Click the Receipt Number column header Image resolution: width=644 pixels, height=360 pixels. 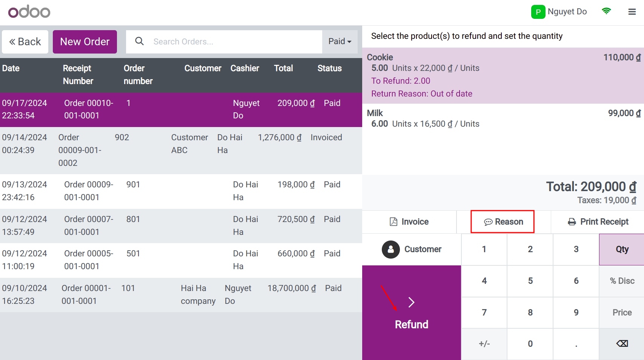78,75
